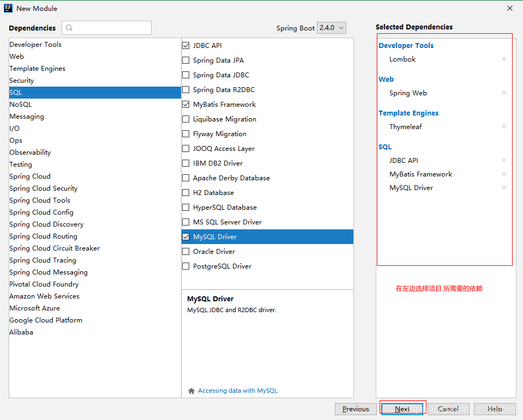The height and width of the screenshot is (420, 523).
Task: Open the I/O category
Action: coord(95,128)
